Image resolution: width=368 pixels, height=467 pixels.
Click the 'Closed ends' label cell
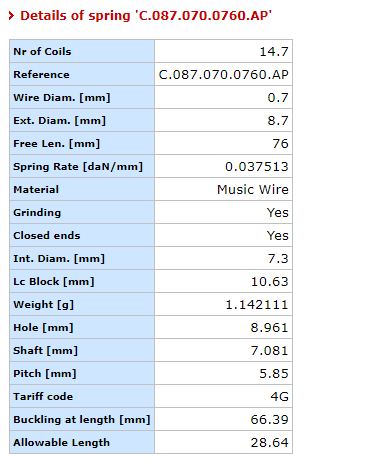(82, 235)
